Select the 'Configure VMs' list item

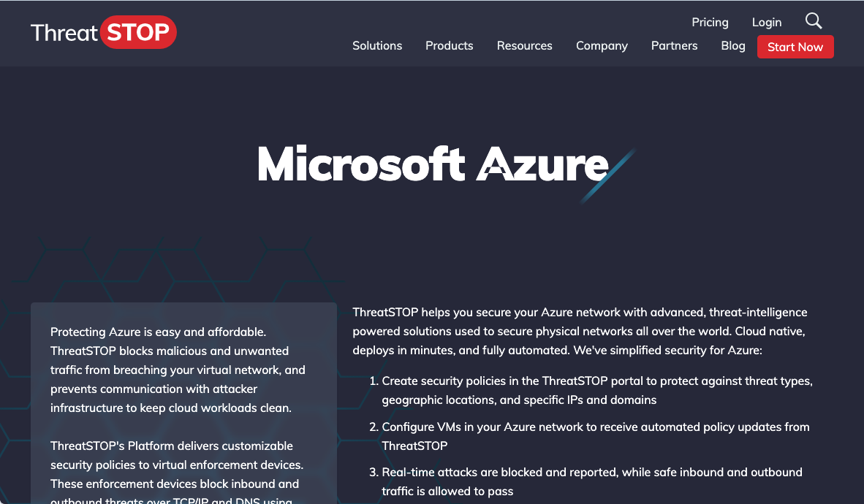(x=595, y=435)
